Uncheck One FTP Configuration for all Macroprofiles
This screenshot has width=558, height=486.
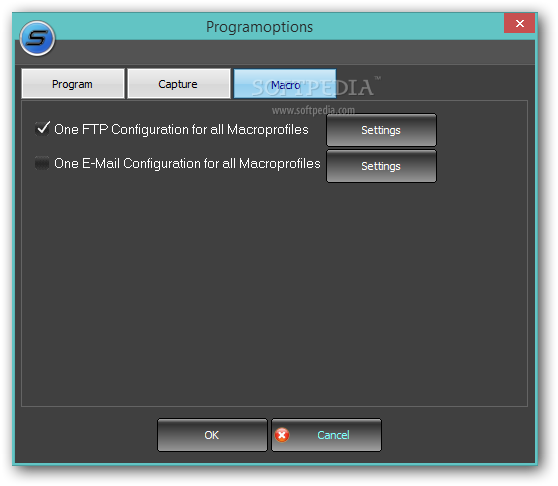point(42,129)
